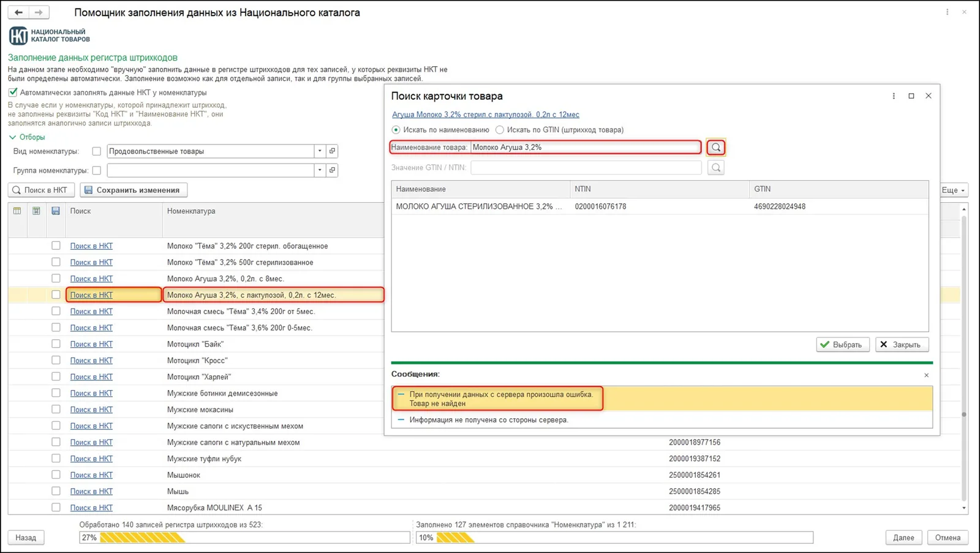Maximize the Поиск карточки товара dialog
The width and height of the screenshot is (980, 553).
(911, 96)
